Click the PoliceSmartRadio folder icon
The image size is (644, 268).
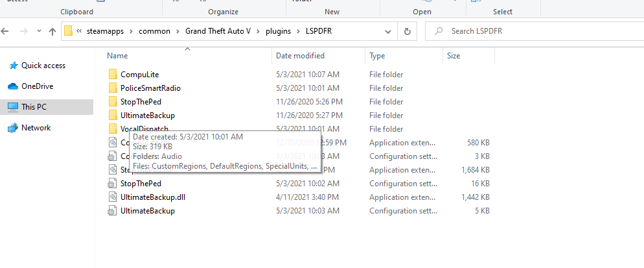[x=113, y=88]
